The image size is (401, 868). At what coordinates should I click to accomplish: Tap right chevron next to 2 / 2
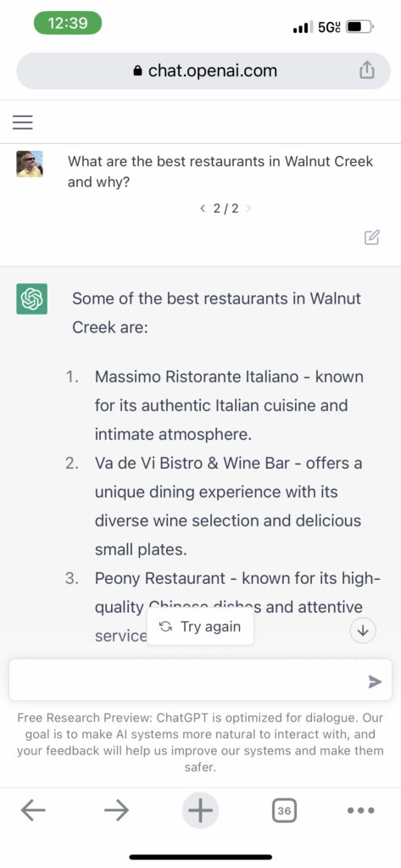pyautogui.click(x=248, y=209)
